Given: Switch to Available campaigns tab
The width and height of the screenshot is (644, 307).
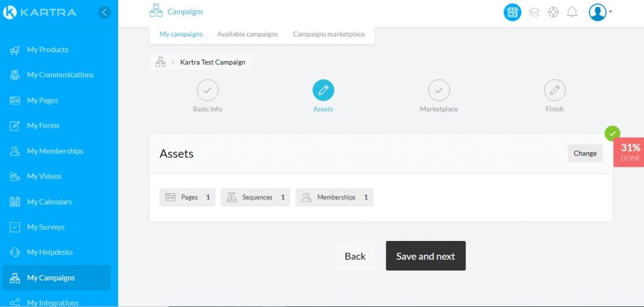Looking at the screenshot, I should pyautogui.click(x=247, y=34).
